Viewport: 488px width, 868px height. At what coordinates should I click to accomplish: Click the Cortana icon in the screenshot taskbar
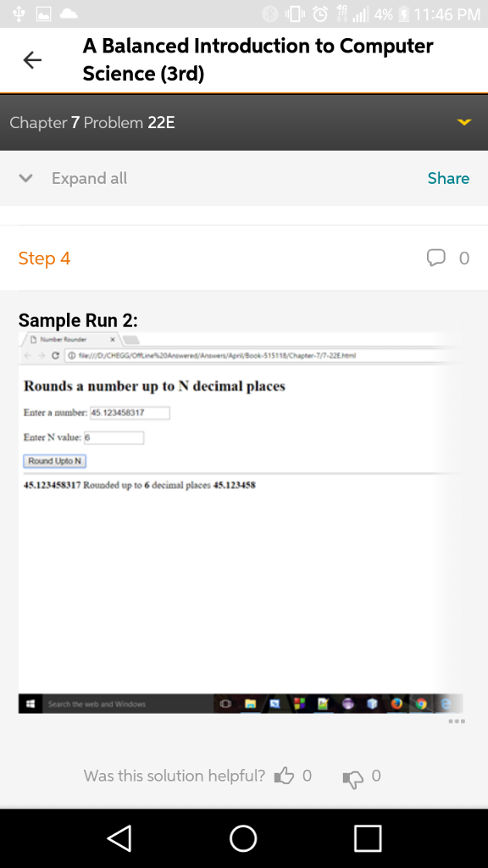(x=225, y=704)
